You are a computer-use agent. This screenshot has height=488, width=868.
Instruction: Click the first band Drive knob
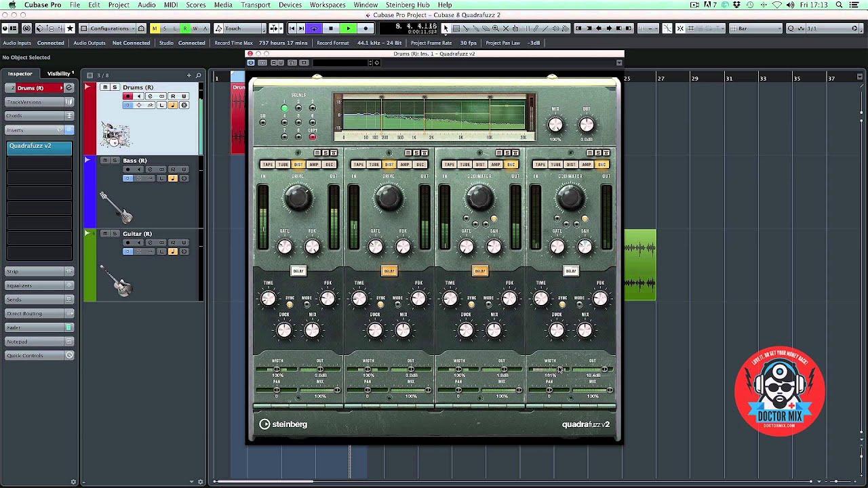coord(298,198)
